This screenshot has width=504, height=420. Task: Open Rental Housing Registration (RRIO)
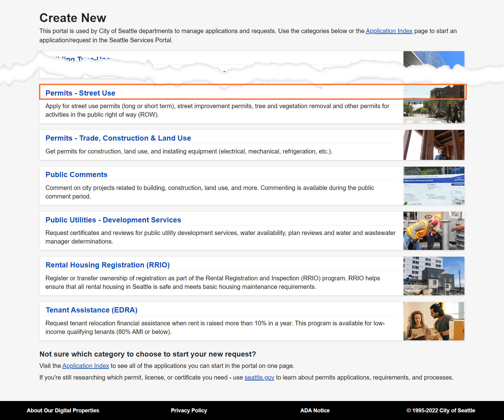[x=107, y=265]
